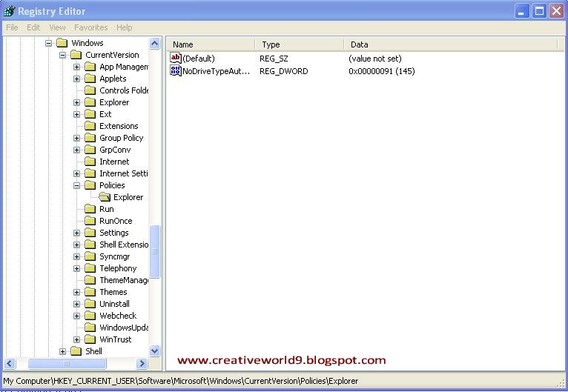Expand the Settings key

pos(77,233)
